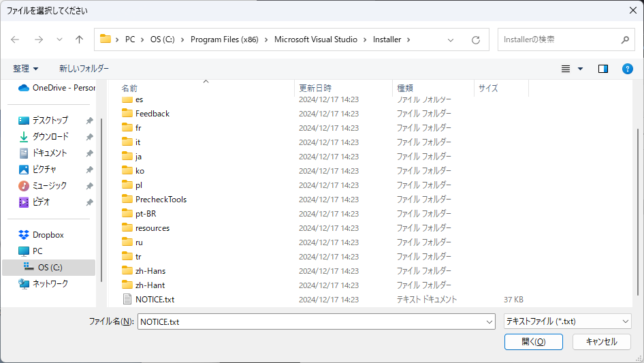Sort by 種類 column header
Screen dimensions: 644x363
(x=405, y=88)
